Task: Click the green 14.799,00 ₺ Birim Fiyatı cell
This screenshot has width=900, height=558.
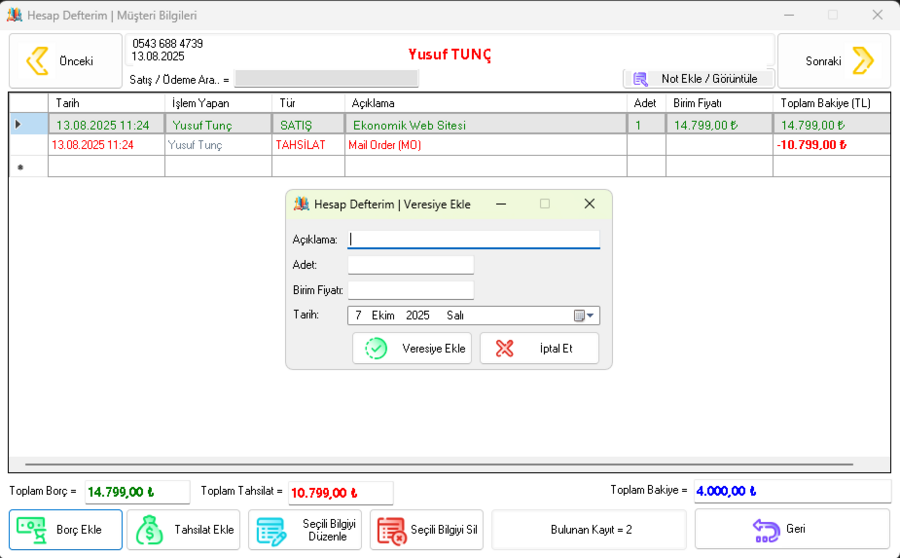Action: 719,125
